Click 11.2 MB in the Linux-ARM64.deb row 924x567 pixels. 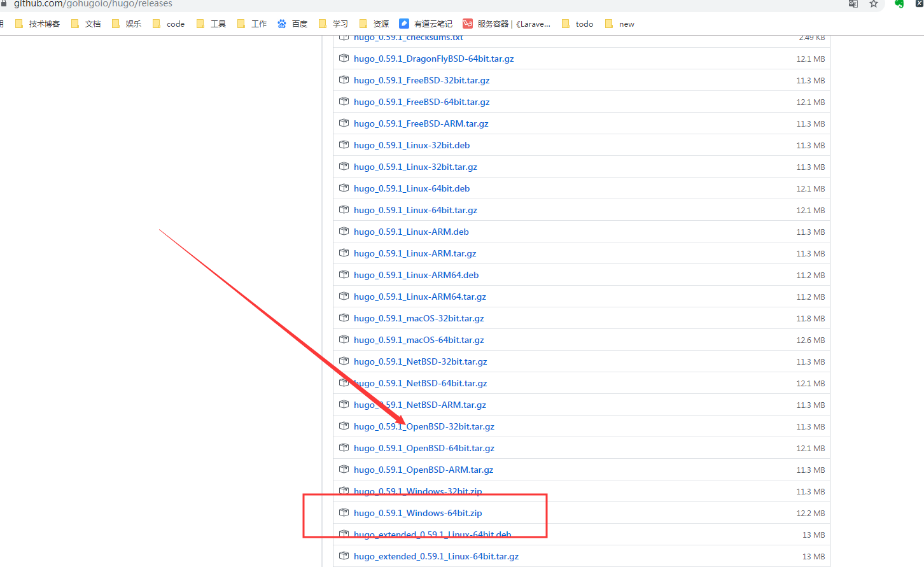(811, 275)
